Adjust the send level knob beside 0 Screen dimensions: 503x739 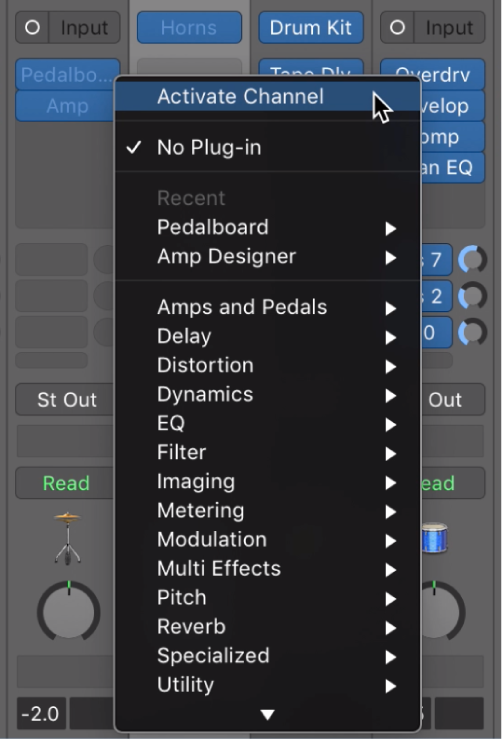(472, 332)
